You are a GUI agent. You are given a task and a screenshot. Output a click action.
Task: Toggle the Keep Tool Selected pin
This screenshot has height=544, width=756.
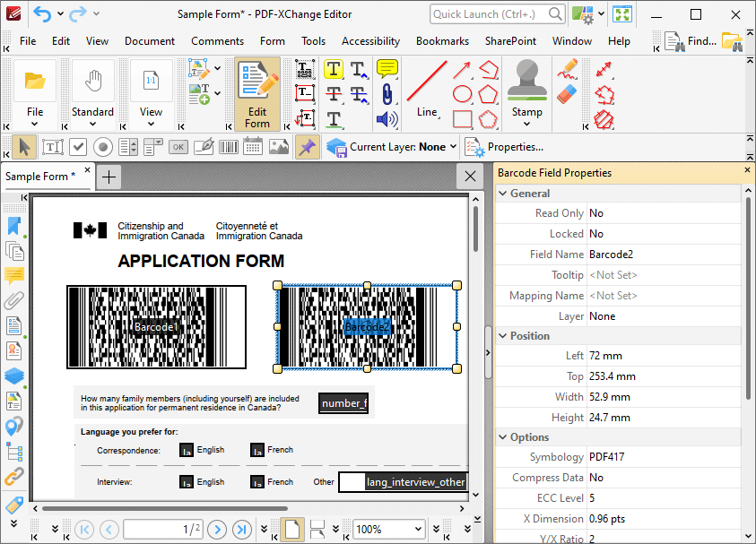pyautogui.click(x=307, y=147)
